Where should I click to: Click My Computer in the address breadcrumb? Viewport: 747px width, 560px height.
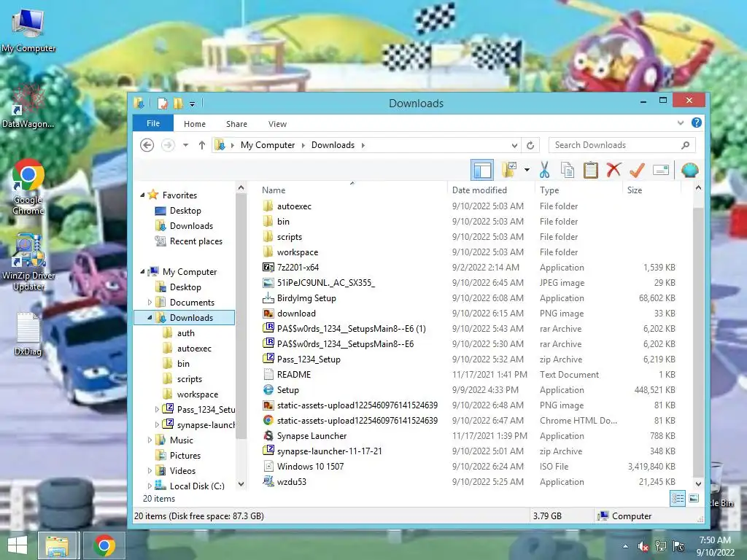[268, 145]
